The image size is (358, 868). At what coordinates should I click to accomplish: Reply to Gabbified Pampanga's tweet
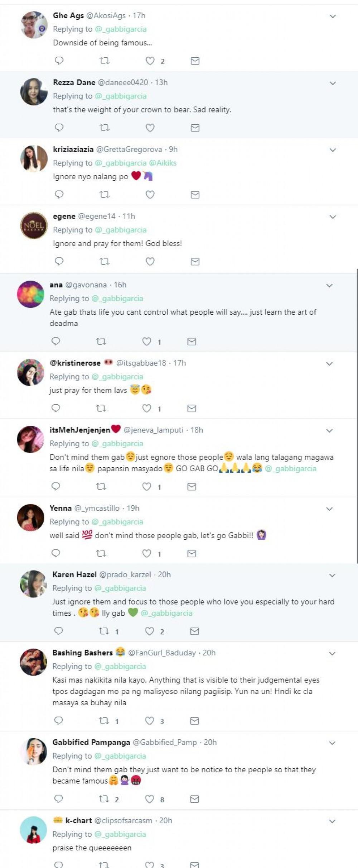tap(59, 798)
